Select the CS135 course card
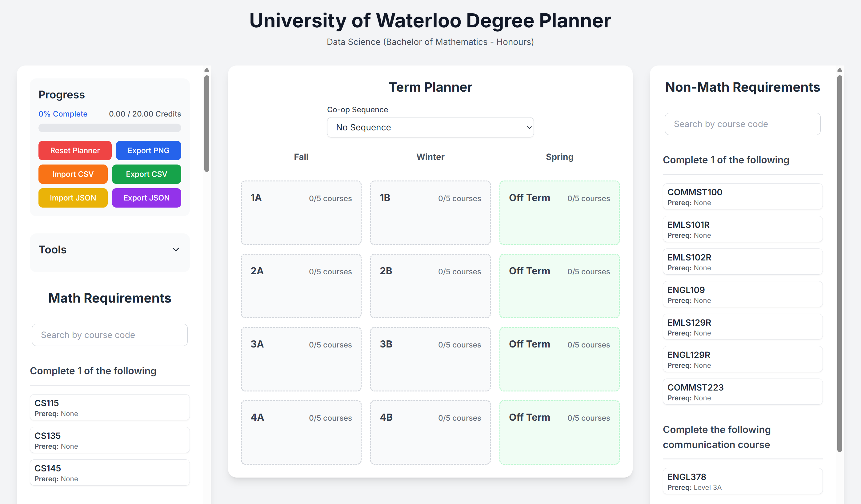The height and width of the screenshot is (504, 861). (110, 440)
